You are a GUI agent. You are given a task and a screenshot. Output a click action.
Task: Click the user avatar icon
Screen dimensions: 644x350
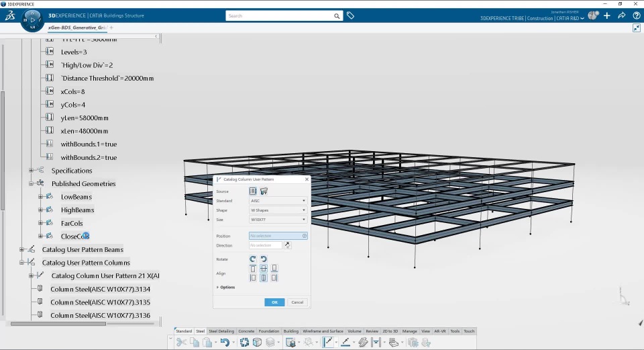click(592, 15)
